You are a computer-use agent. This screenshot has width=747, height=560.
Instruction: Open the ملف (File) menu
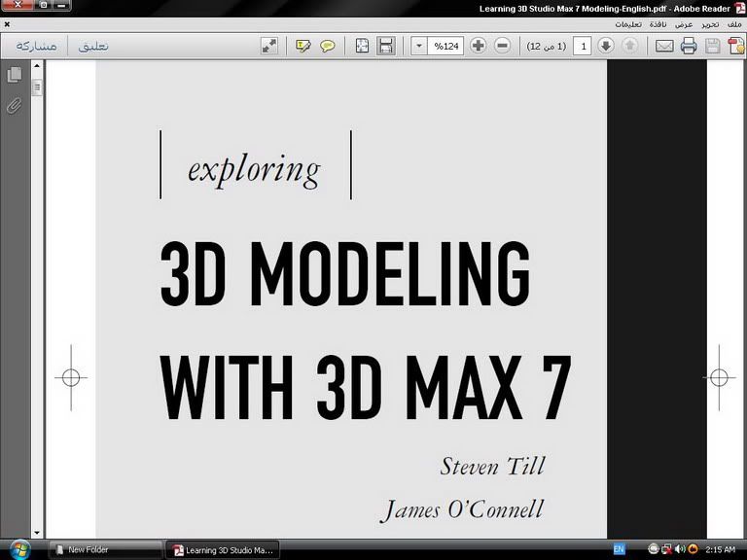(x=734, y=24)
